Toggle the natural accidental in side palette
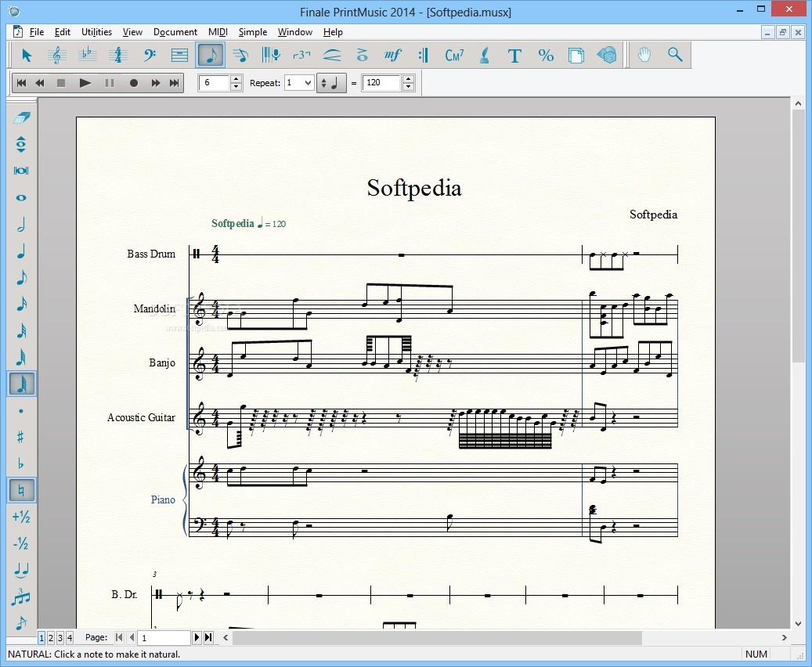The image size is (812, 667). pyautogui.click(x=21, y=490)
